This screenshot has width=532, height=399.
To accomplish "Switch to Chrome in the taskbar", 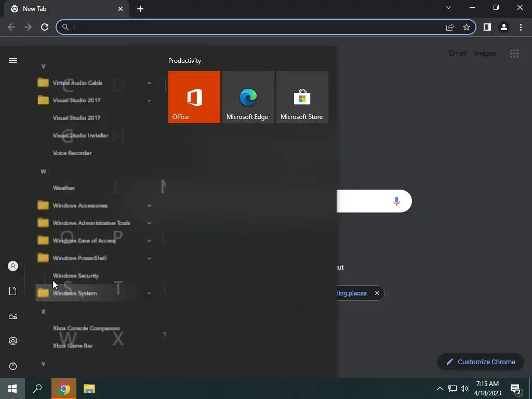I will (x=64, y=389).
